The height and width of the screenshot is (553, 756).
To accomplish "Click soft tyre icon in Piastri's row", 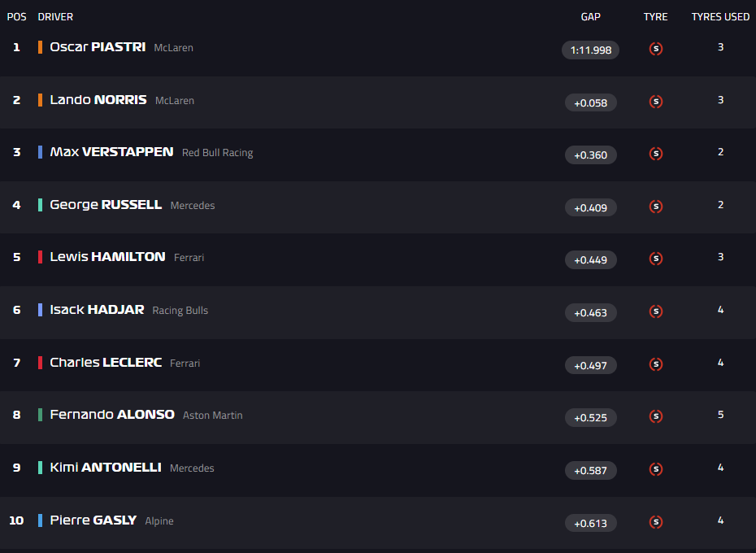I will click(656, 49).
